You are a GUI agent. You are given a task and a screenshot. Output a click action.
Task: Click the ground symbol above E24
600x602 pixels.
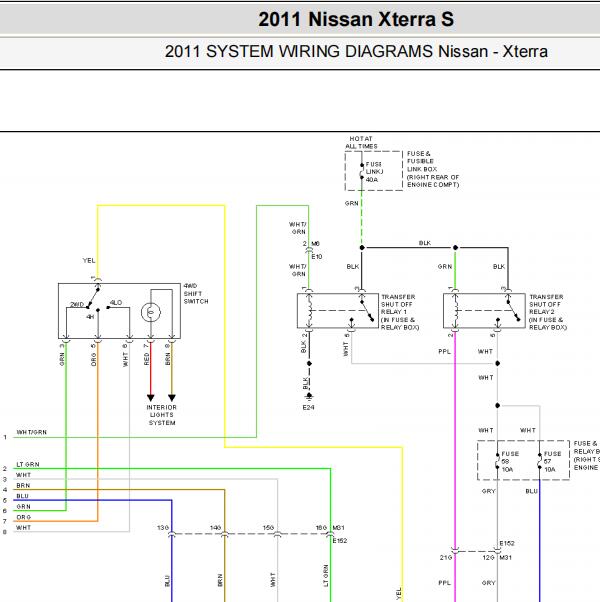(309, 396)
